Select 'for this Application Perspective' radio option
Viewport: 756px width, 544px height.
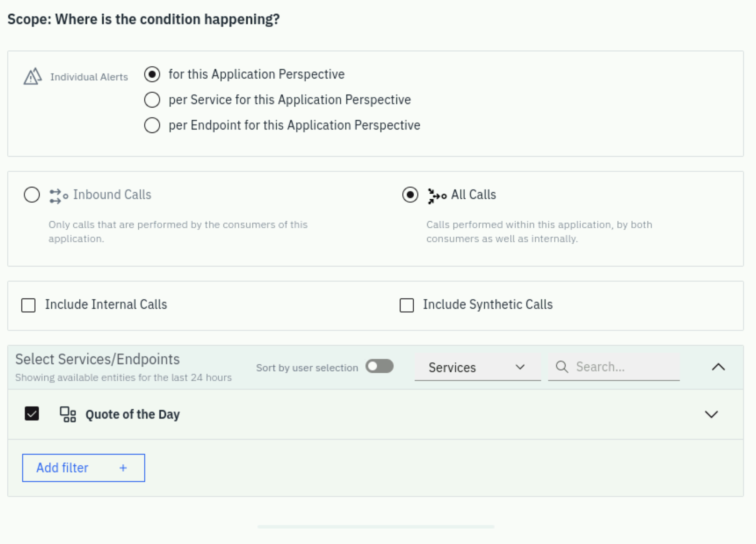coord(152,74)
